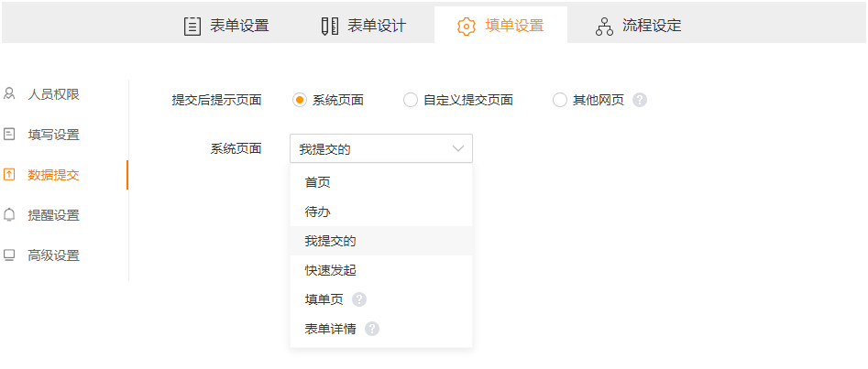Click the 流程设定 flow-chart icon

(x=604, y=26)
